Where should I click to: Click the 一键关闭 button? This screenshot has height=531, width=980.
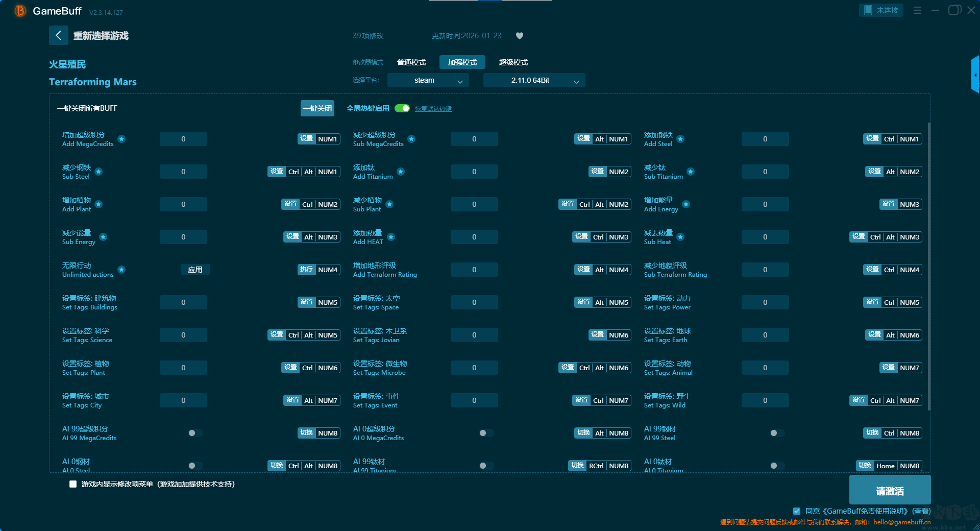tap(317, 108)
